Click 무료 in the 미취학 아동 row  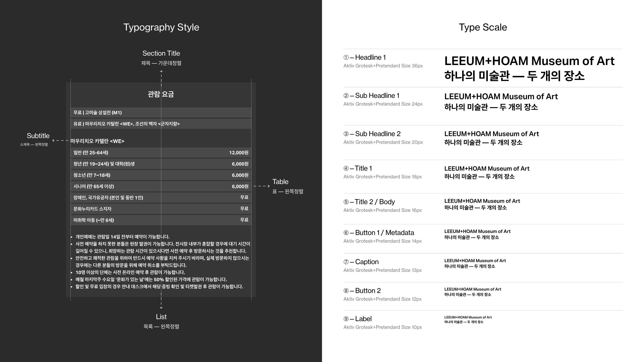click(244, 220)
